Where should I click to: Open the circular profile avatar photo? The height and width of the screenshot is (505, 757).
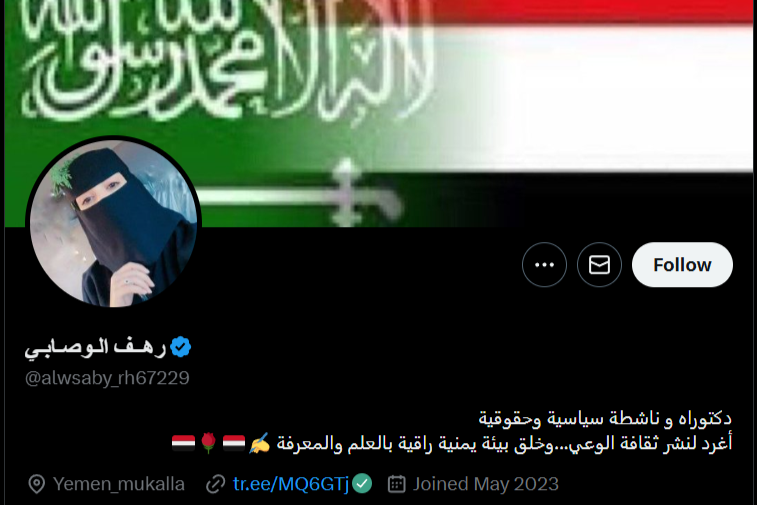[113, 223]
